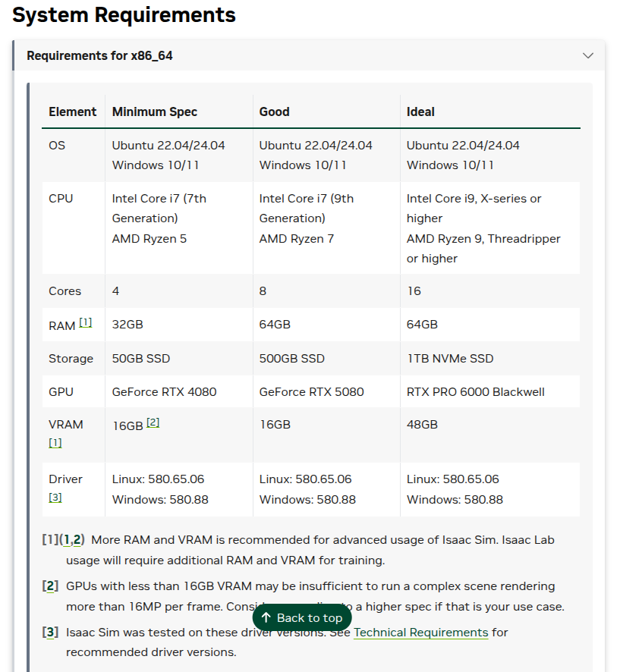Image resolution: width=620 pixels, height=672 pixels.
Task: Click the Ideal column header
Action: [x=420, y=111]
